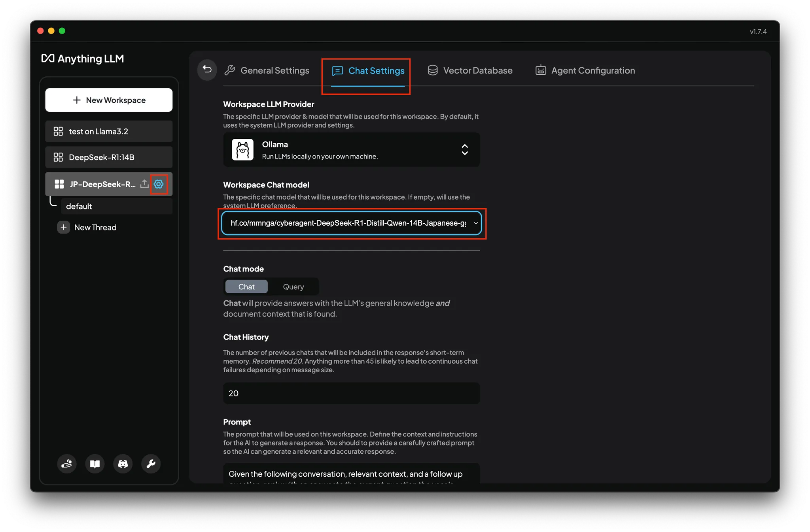The image size is (810, 532).
Task: Click the New Workspace button
Action: [x=109, y=100]
